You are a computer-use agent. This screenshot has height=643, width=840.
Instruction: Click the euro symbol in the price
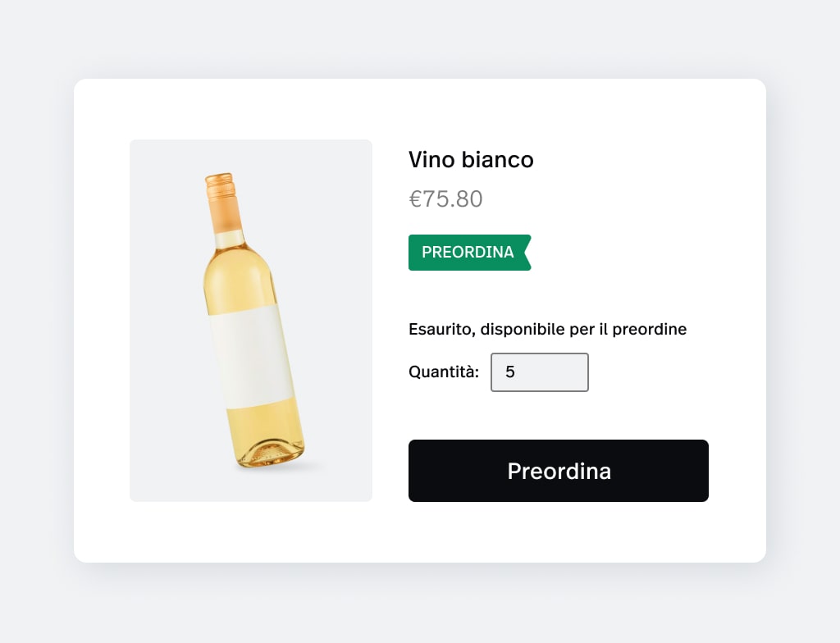click(415, 199)
